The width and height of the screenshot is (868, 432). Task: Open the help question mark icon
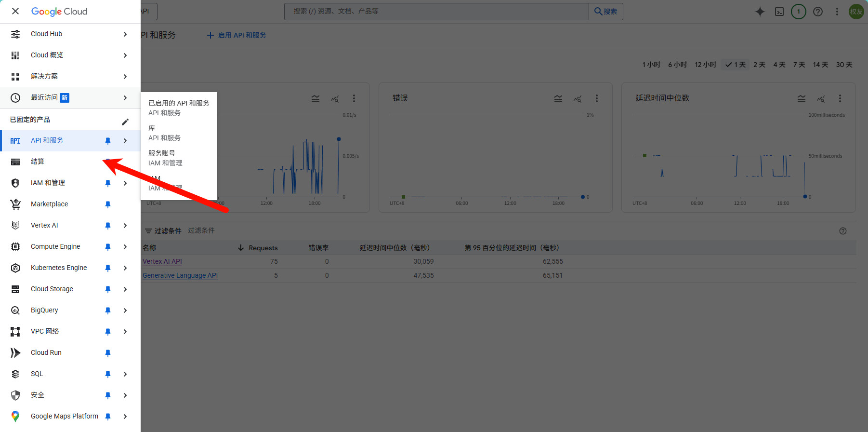pos(817,12)
